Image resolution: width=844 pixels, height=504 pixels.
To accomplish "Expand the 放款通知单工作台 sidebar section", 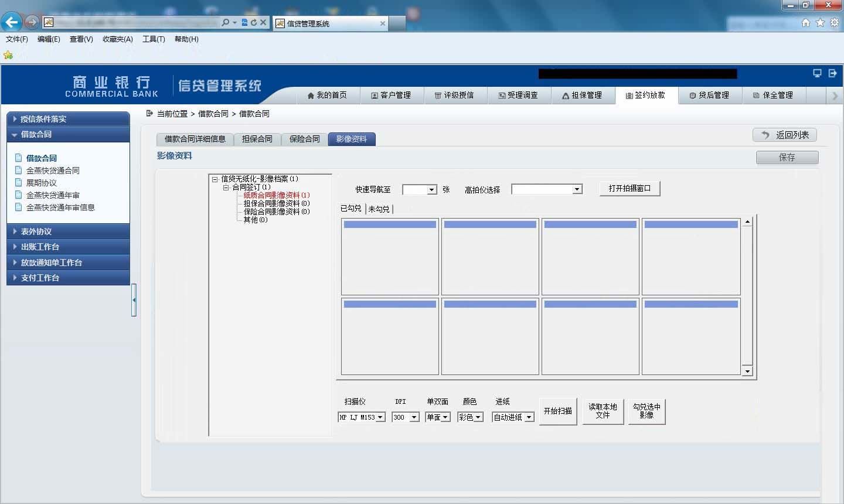I will [x=68, y=263].
